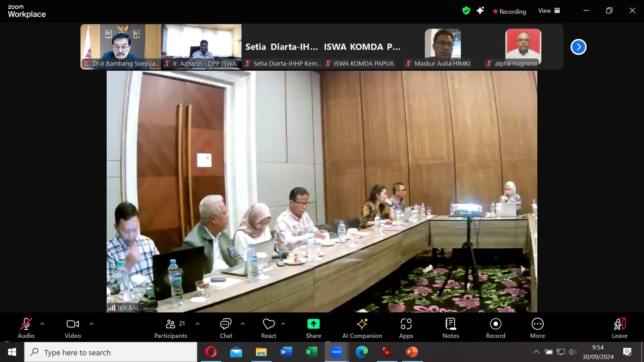
Task: Expand the video options caret
Action: coord(91,324)
